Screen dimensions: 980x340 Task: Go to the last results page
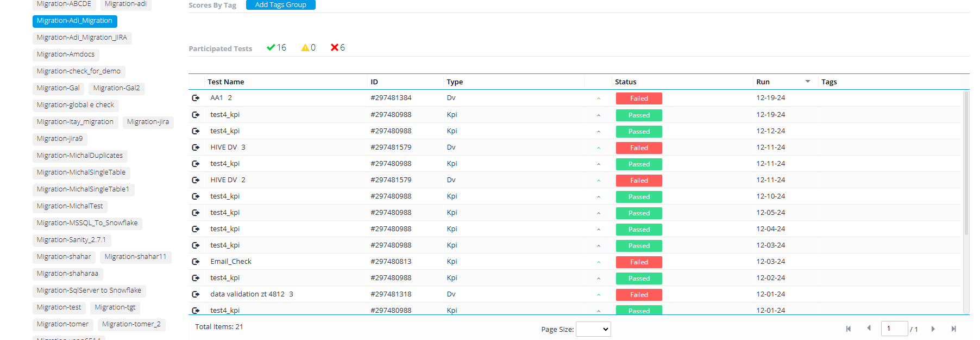(x=953, y=329)
